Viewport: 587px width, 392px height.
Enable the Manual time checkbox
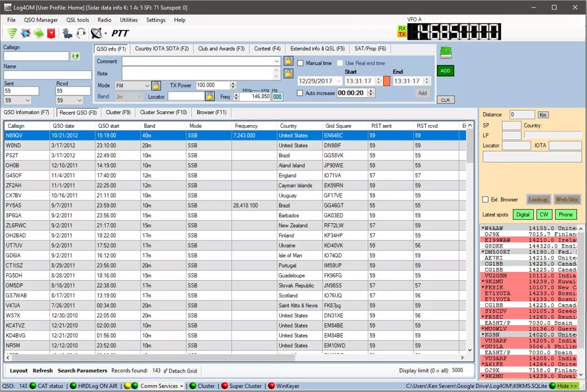(x=300, y=63)
